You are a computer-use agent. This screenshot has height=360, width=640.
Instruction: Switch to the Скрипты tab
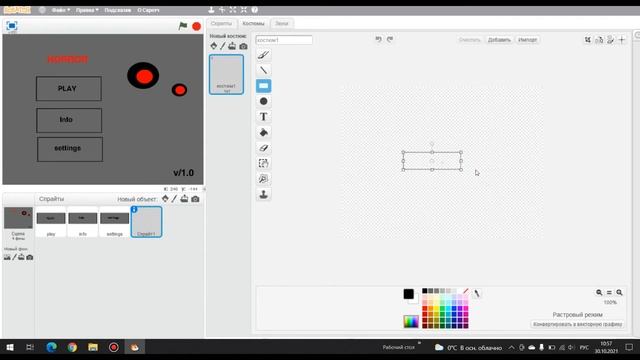pyautogui.click(x=221, y=23)
